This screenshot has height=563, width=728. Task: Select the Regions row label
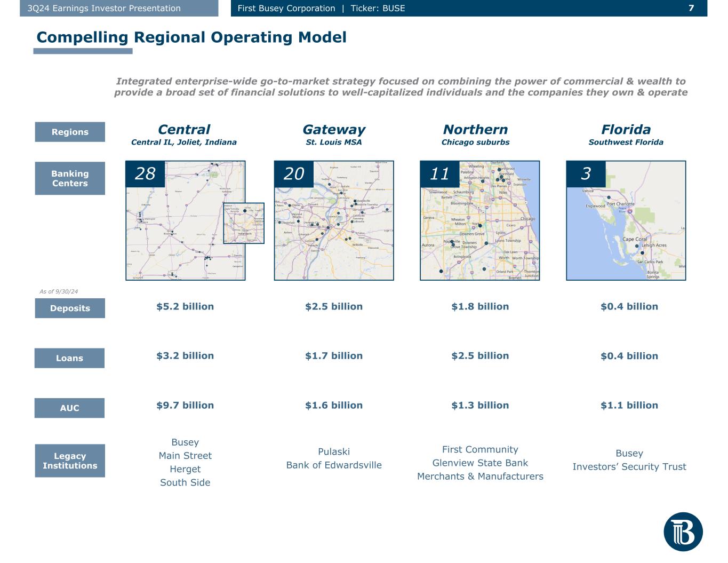point(70,132)
